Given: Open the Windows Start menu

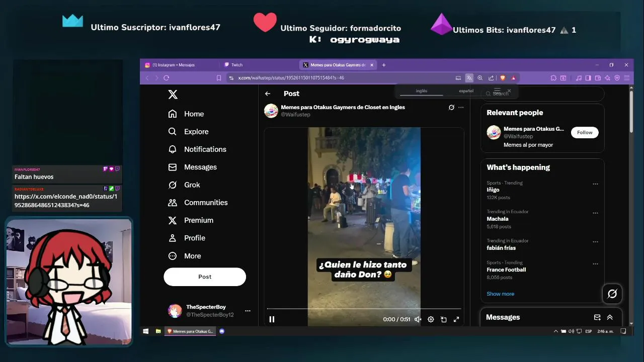Looking at the screenshot, I should point(146,331).
